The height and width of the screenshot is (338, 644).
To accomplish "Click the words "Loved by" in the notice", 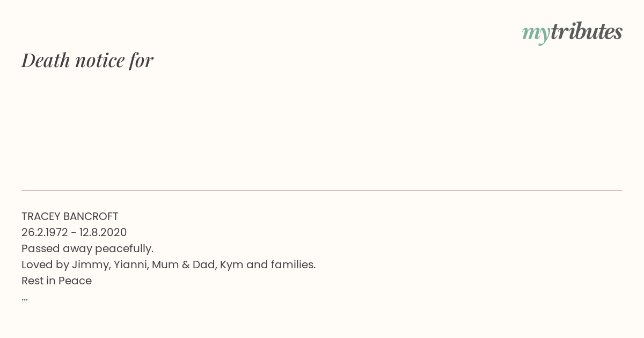I will [x=45, y=265].
